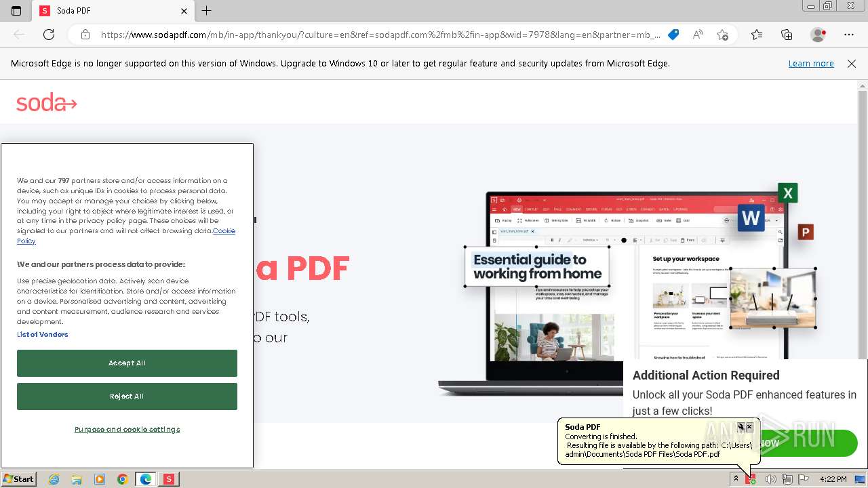This screenshot has height=488, width=868.
Task: Follow the Learn more link
Action: 811,64
